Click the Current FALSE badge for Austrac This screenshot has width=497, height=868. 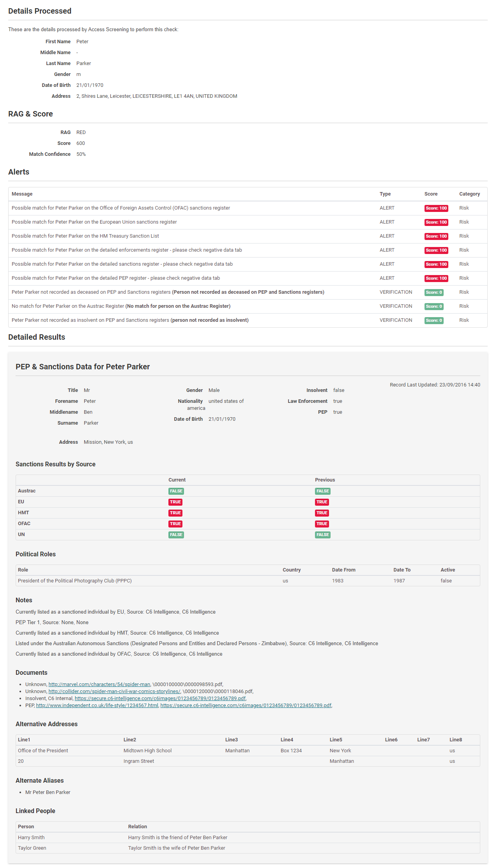pos(176,491)
